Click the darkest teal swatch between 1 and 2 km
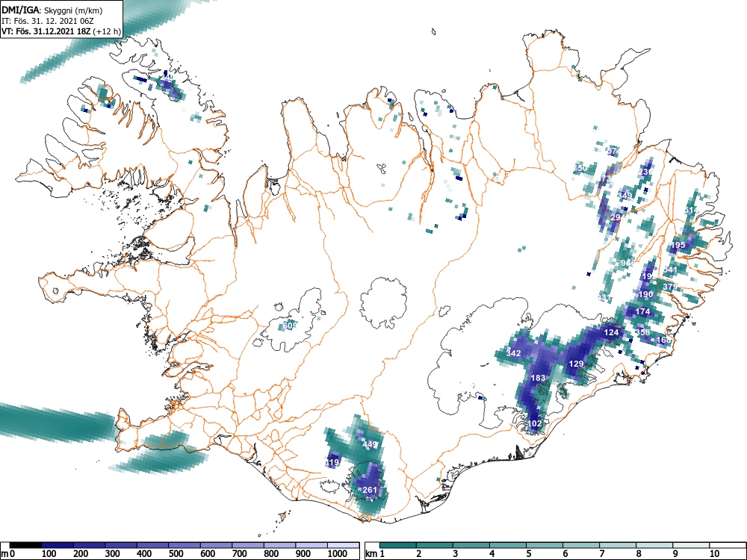Screen dimensions: 747x560 pos(398,545)
